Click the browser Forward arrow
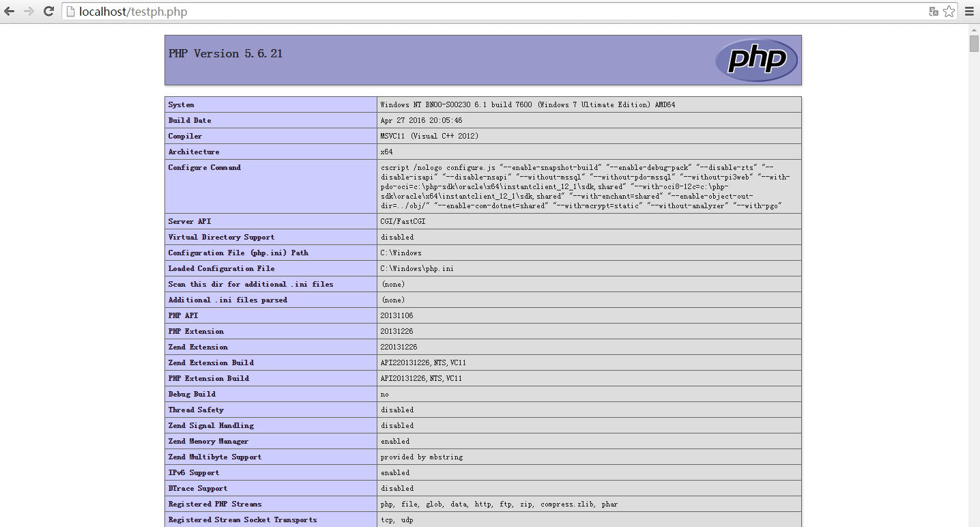 point(29,12)
